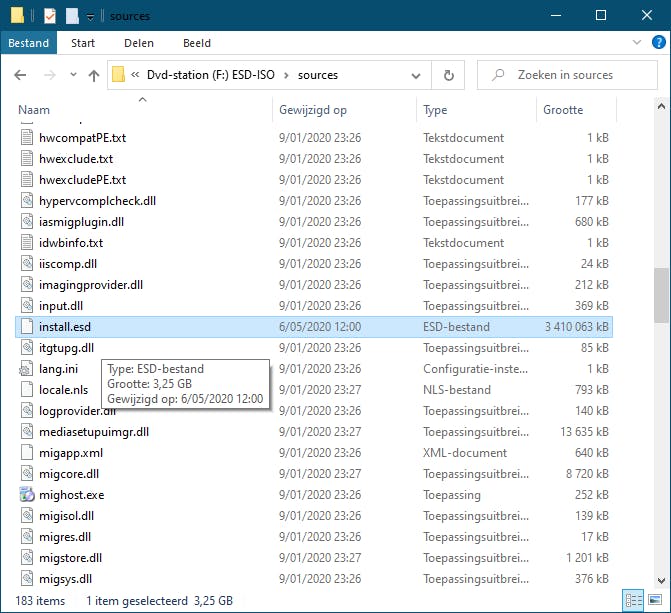Open the Customize Quick Access Toolbar dropdown

point(90,17)
